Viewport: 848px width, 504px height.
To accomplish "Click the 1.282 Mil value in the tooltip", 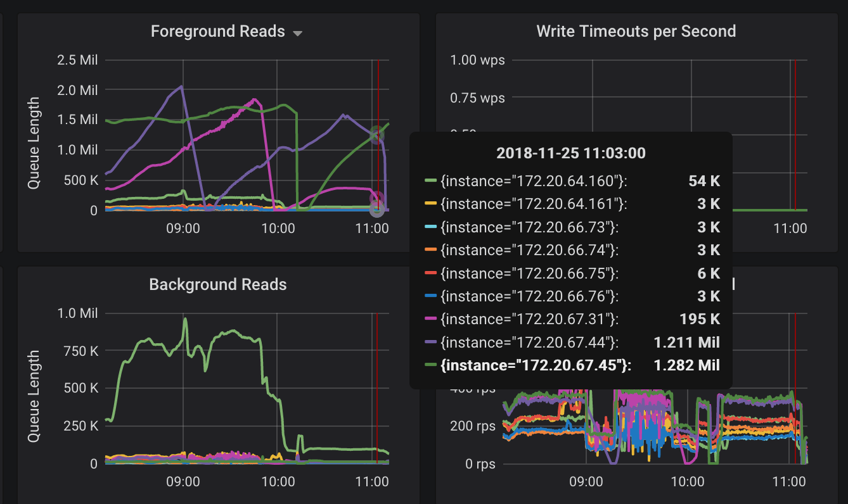I will 689,365.
